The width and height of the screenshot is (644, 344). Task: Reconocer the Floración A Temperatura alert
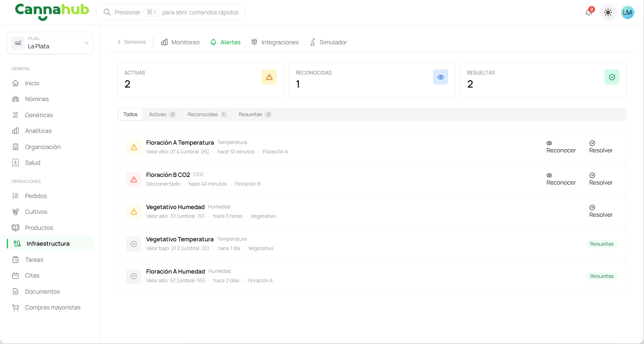click(x=561, y=147)
